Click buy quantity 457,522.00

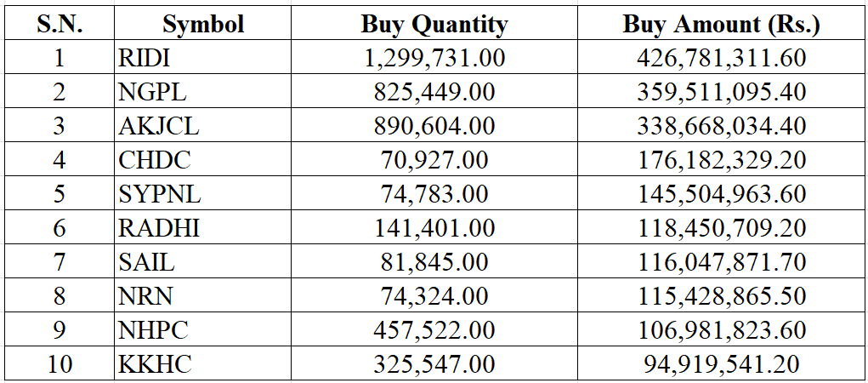click(434, 330)
